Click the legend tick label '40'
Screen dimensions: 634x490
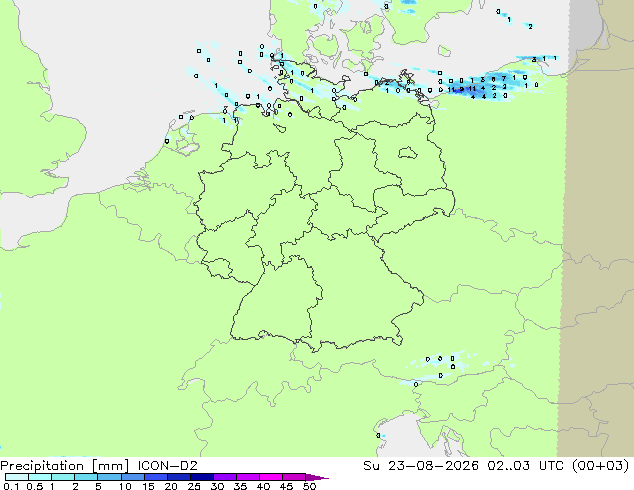[x=263, y=486]
